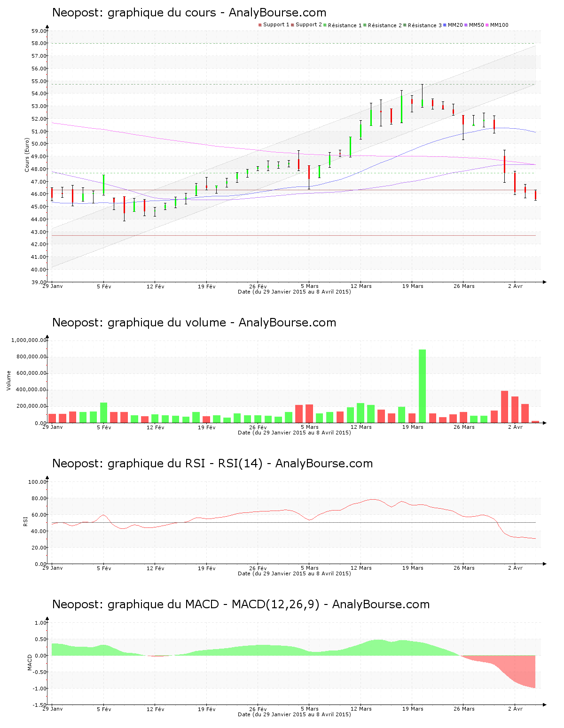Click the '39.00' tick on price chart
Image resolution: width=564 pixels, height=728 pixels.
39,282
